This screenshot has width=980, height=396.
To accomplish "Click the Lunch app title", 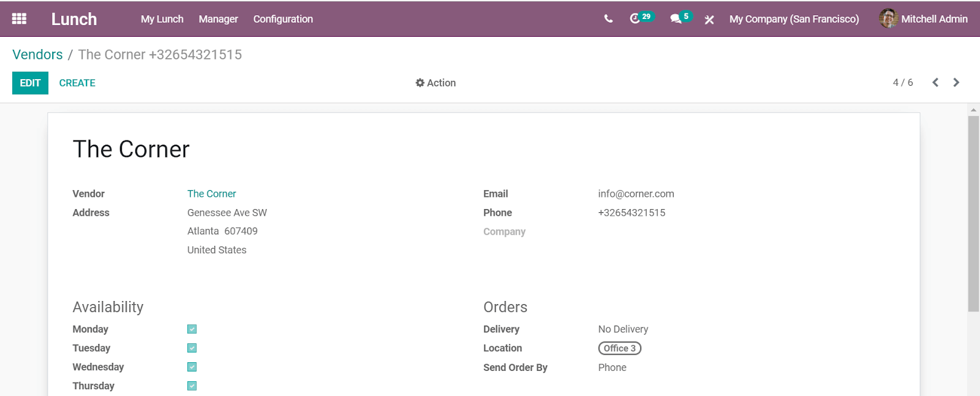I will coord(74,19).
